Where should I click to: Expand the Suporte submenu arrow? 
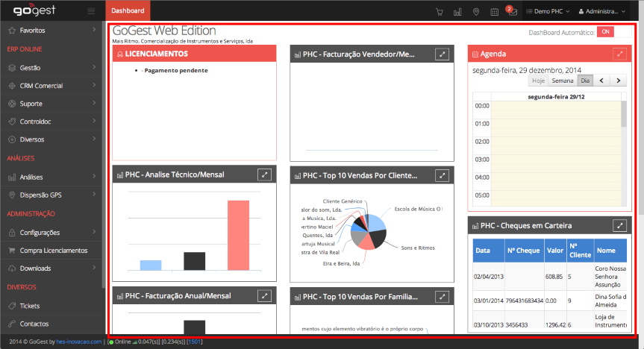coord(94,103)
